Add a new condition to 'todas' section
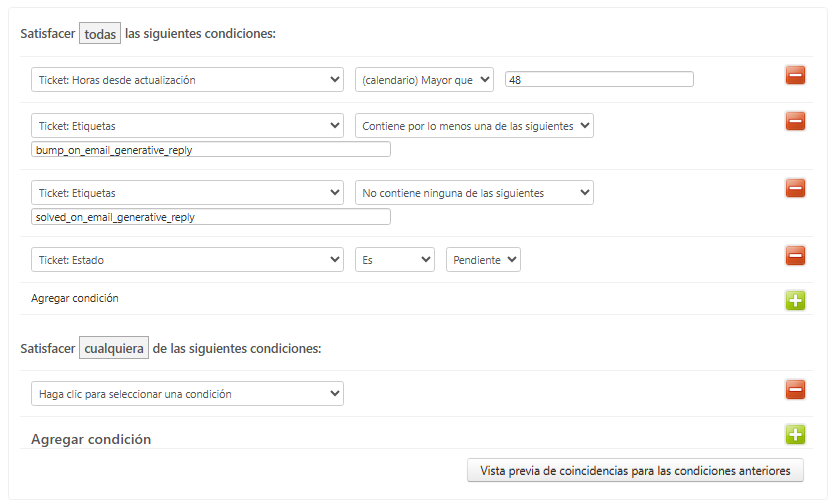 (795, 299)
